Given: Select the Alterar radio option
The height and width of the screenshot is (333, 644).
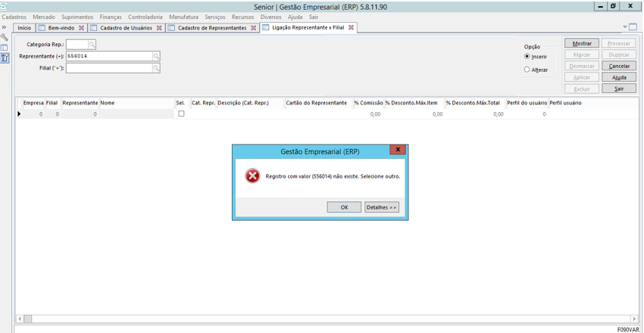Looking at the screenshot, I should 527,70.
